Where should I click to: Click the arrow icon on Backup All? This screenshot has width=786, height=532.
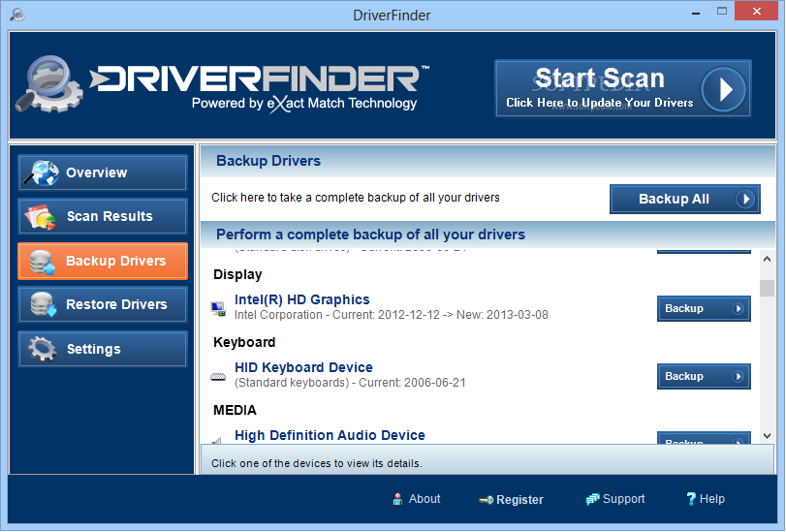click(x=745, y=199)
